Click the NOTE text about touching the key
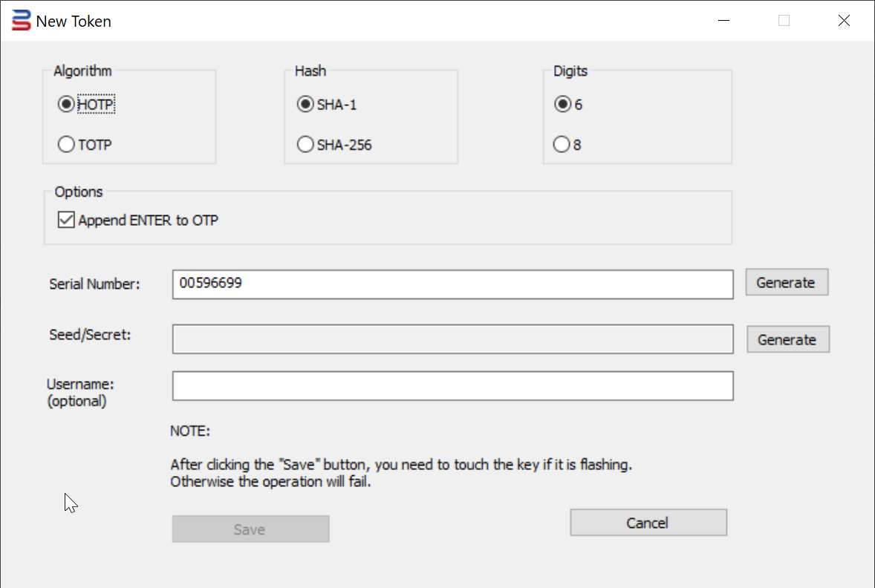The image size is (875, 588). tap(401, 473)
